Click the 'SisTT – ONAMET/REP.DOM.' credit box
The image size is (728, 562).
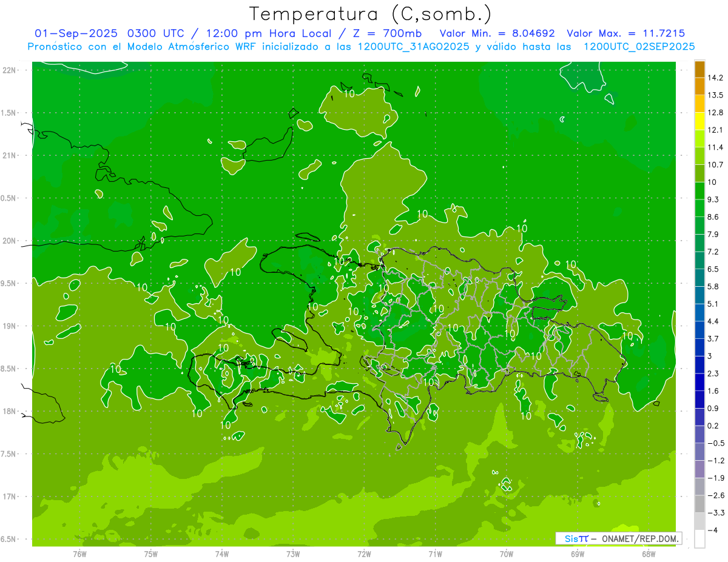click(619, 538)
